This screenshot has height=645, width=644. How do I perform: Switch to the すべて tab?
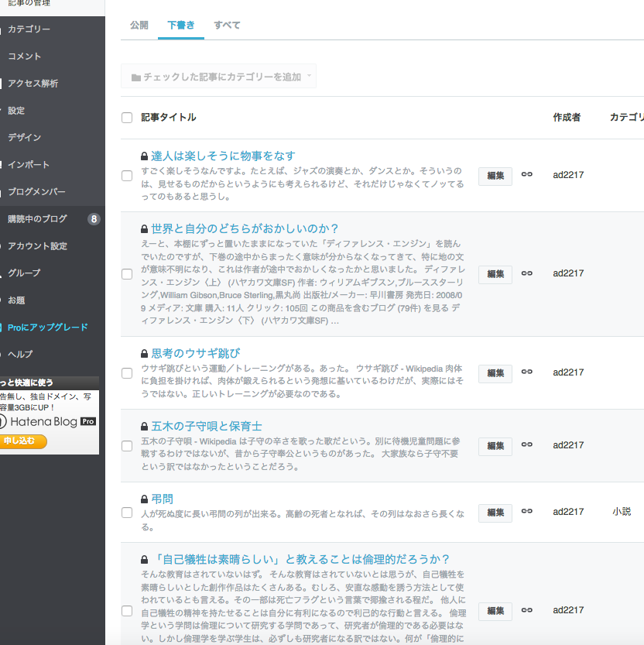point(227,25)
